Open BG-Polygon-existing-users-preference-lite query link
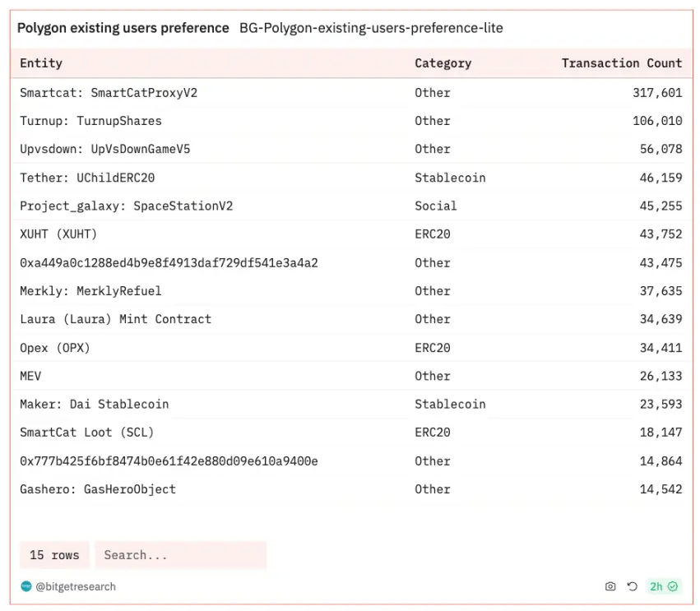This screenshot has height=611, width=700. (371, 28)
